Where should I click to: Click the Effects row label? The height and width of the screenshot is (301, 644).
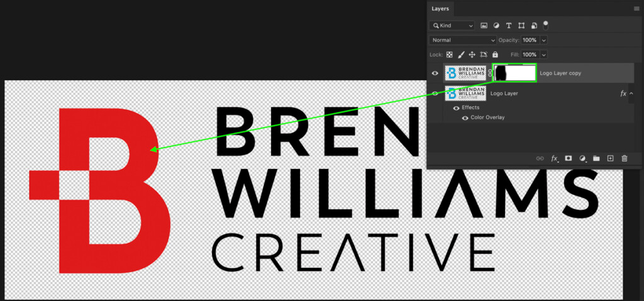coord(470,107)
